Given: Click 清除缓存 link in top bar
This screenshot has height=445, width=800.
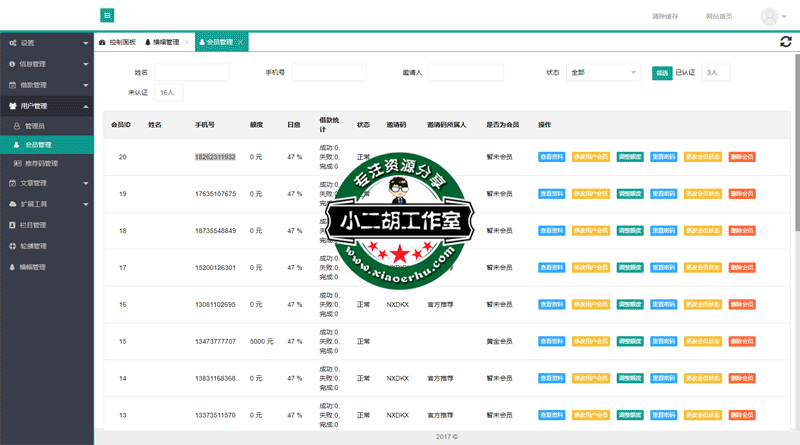Looking at the screenshot, I should (664, 16).
